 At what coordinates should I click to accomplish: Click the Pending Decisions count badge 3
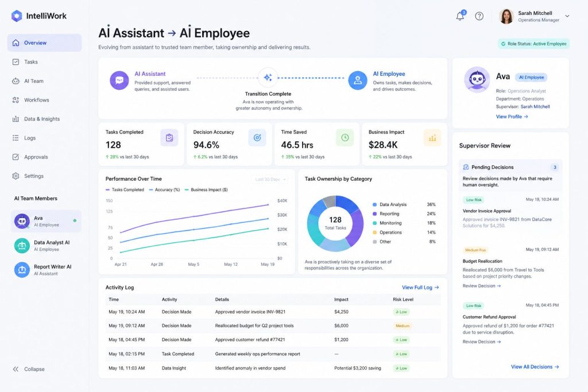click(x=555, y=167)
